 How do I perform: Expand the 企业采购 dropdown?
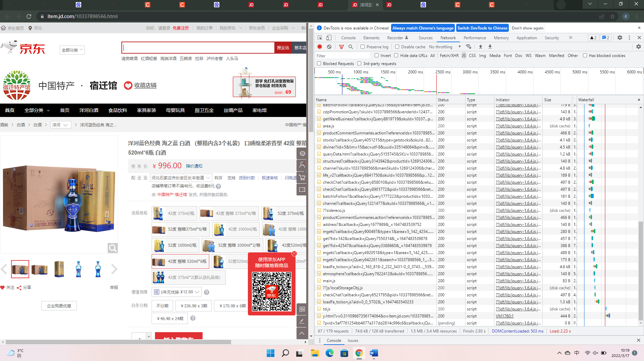point(283,28)
